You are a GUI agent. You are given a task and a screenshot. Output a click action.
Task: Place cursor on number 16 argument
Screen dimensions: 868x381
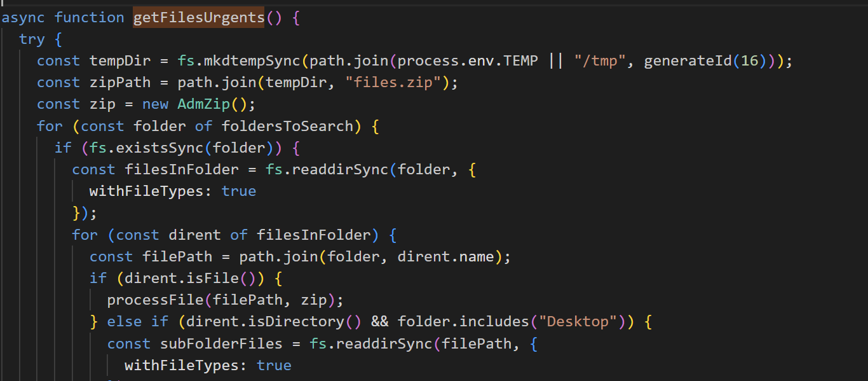click(x=750, y=61)
